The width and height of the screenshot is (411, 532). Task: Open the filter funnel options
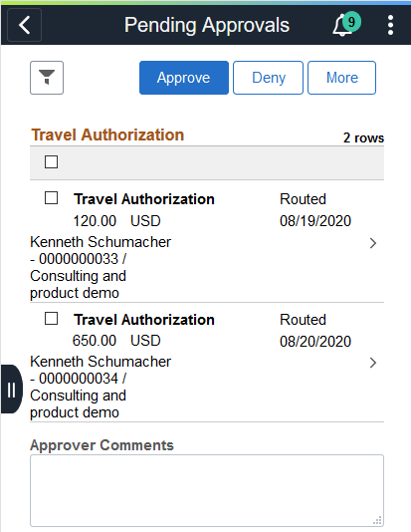[47, 78]
